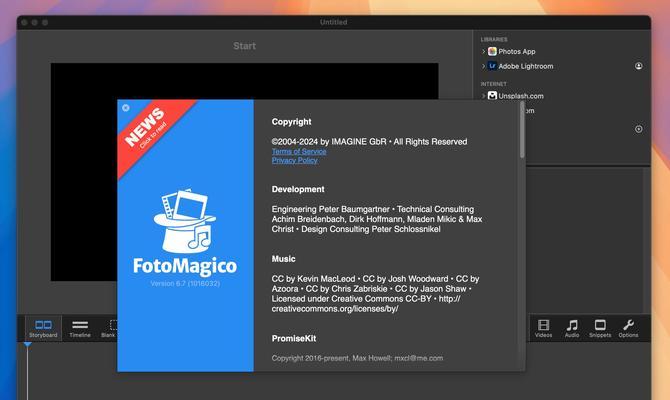Click the Start slide label
670x400 pixels.
point(244,46)
